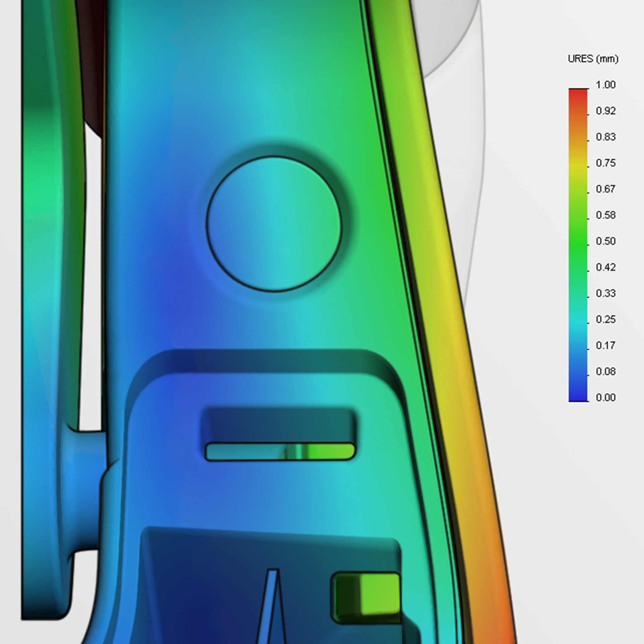Select the 0.08 legend value
Screen dimensions: 644x644
coord(605,372)
